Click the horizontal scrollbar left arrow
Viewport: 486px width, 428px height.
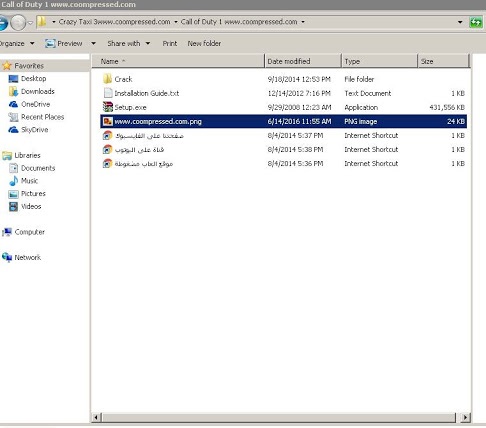(x=96, y=417)
